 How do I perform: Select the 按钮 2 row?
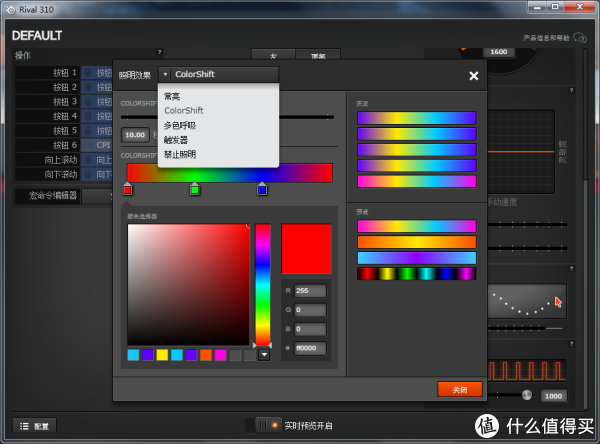coord(64,87)
